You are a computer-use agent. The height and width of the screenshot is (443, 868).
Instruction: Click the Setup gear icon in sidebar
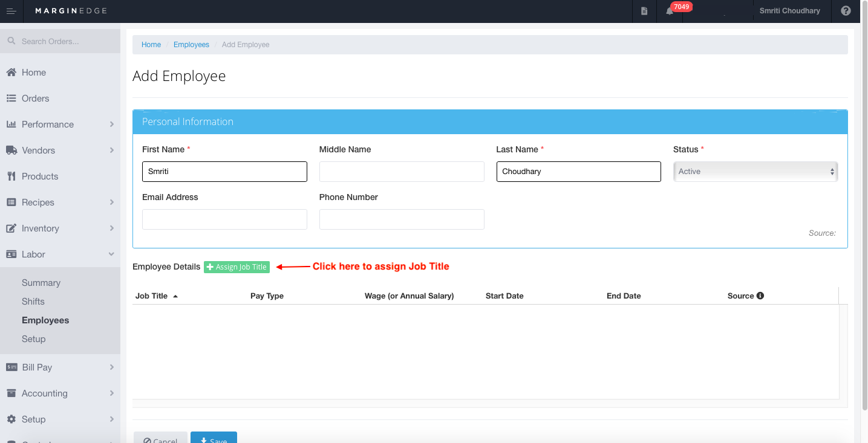[x=11, y=419]
